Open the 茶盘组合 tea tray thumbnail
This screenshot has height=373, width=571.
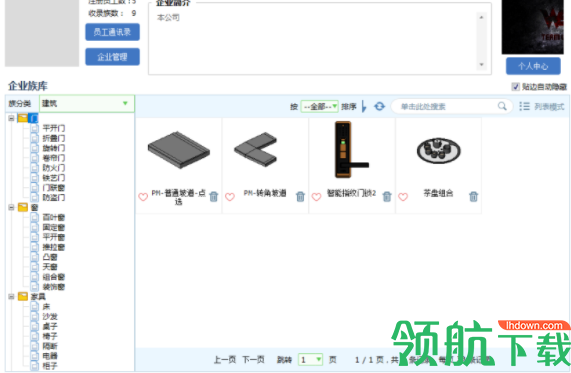[438, 150]
